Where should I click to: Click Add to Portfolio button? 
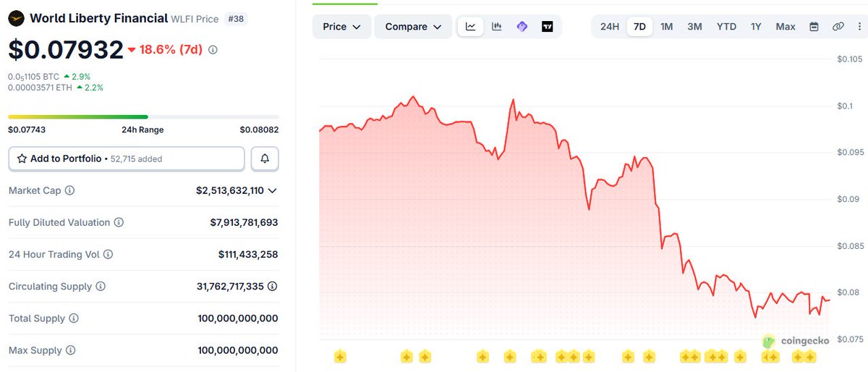pos(127,158)
